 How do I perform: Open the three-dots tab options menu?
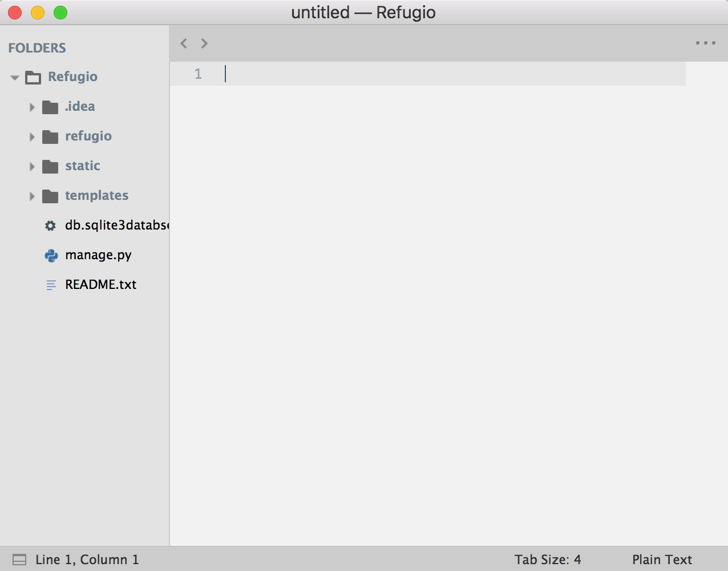[705, 43]
